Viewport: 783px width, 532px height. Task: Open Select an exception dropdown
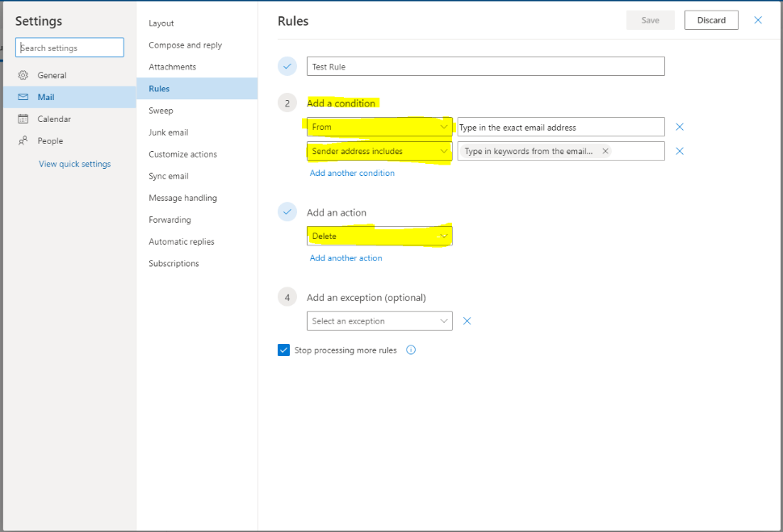[x=379, y=320]
